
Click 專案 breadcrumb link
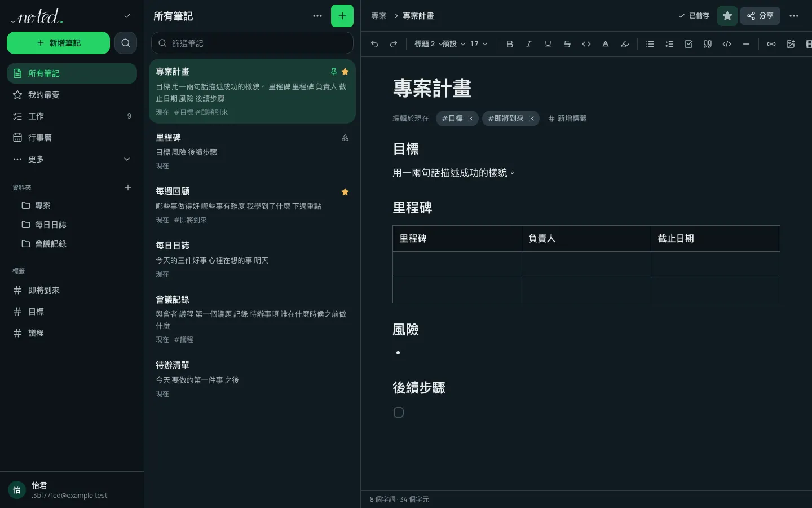click(379, 16)
